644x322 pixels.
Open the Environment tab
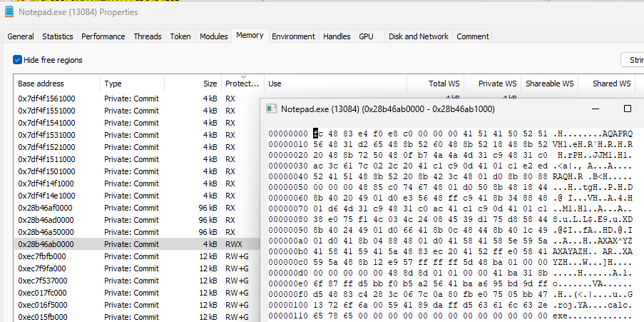click(293, 36)
